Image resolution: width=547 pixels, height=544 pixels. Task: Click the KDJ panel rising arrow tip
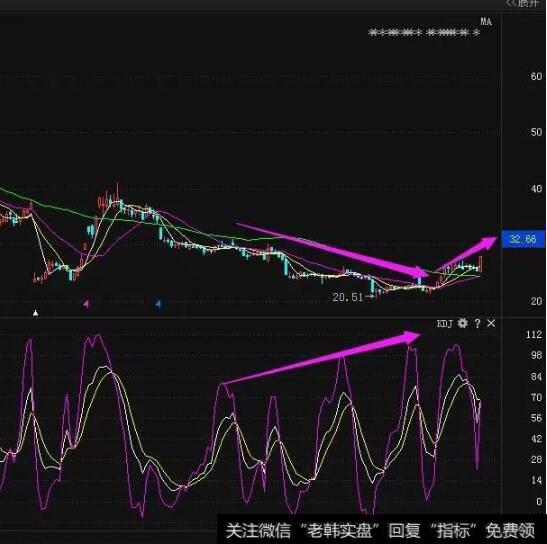412,336
